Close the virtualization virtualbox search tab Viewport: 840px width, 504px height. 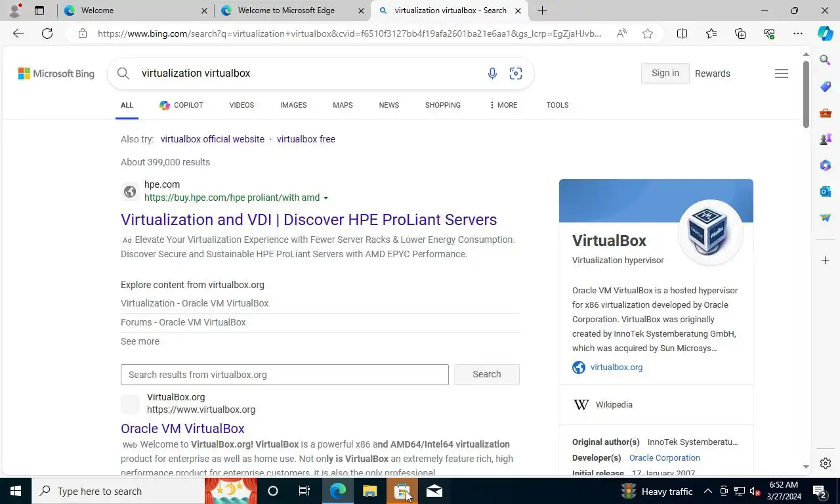(518, 10)
